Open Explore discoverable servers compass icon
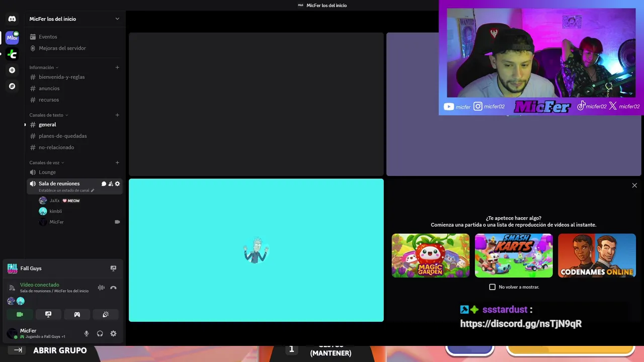 (x=12, y=86)
